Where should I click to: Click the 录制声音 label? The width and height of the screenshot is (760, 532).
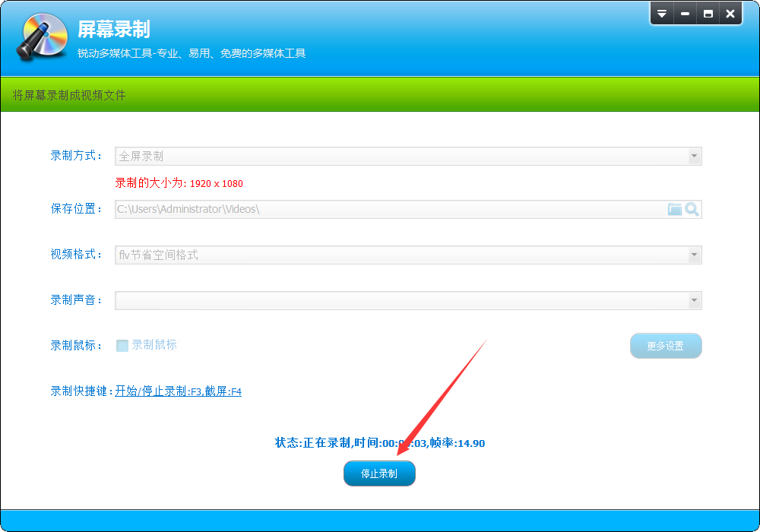click(76, 300)
